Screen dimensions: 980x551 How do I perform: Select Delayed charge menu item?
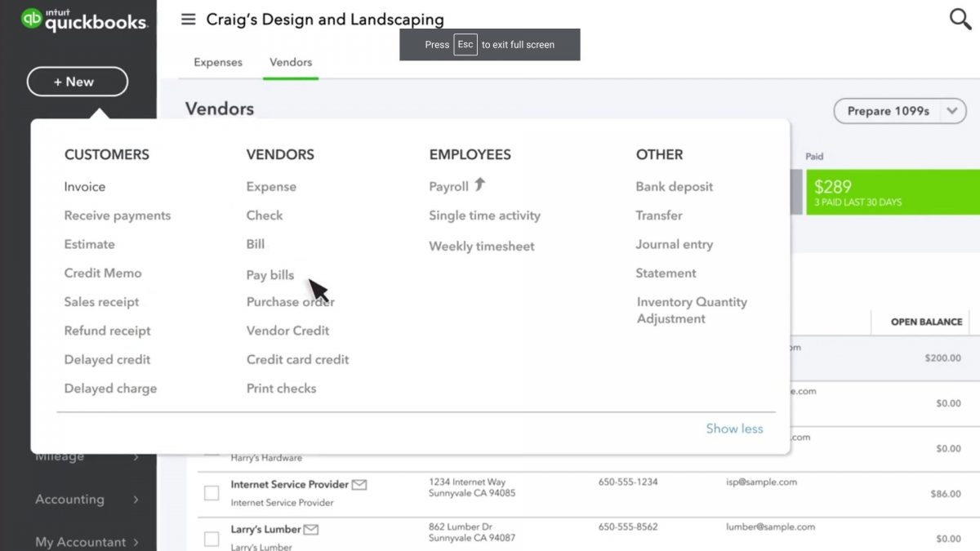[x=110, y=389]
